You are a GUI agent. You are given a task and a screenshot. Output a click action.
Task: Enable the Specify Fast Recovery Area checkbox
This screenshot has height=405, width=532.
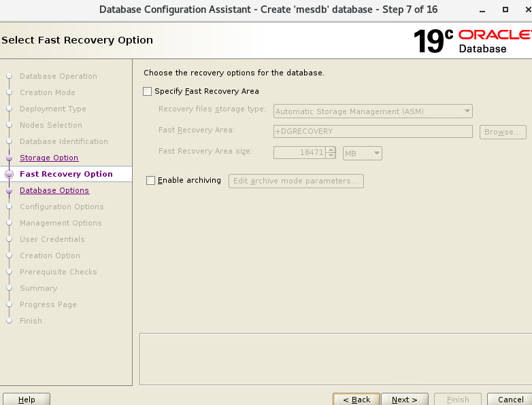pyautogui.click(x=148, y=91)
